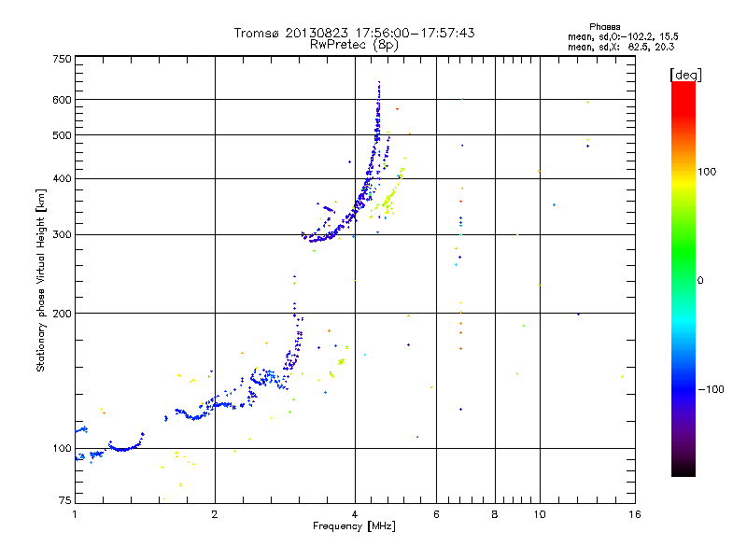
Task: Click the plot title 'Tromsø 20130823 17:56:00-17:57:43'
Action: (354, 33)
